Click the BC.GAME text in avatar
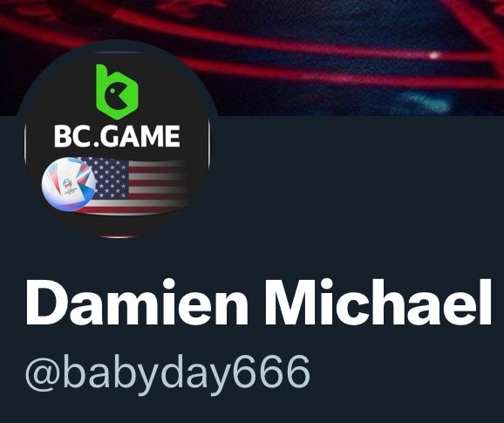Image resolution: width=504 pixels, height=423 pixels. click(x=117, y=136)
